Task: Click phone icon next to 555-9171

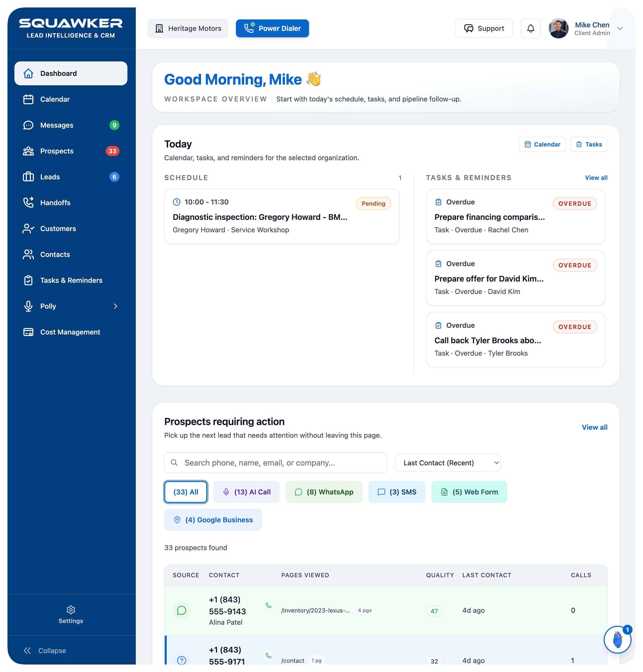Action: pyautogui.click(x=268, y=656)
